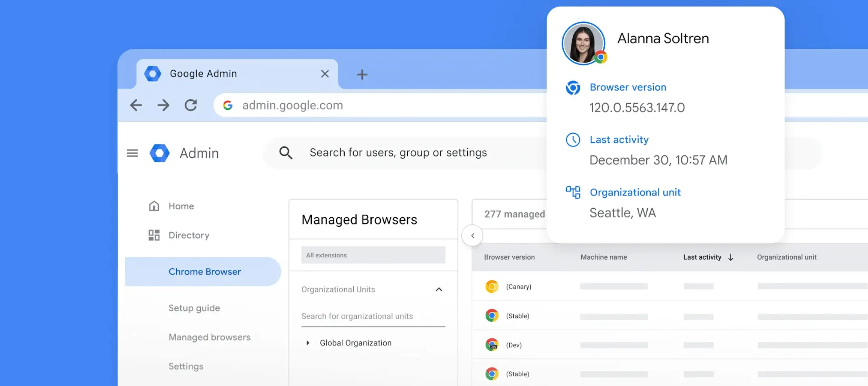Select Global Organization unit

(x=356, y=343)
